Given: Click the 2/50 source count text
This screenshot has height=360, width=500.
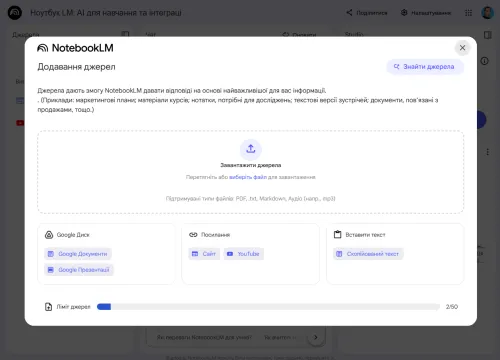Looking at the screenshot, I should click(x=452, y=307).
